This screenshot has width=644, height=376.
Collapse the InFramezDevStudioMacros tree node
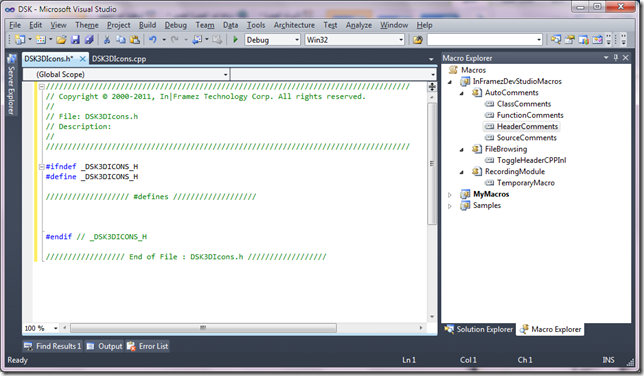pos(450,82)
